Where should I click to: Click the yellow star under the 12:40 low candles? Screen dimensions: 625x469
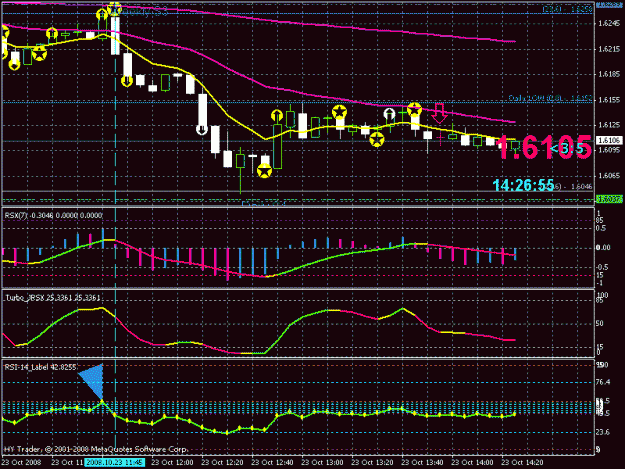coord(264,171)
